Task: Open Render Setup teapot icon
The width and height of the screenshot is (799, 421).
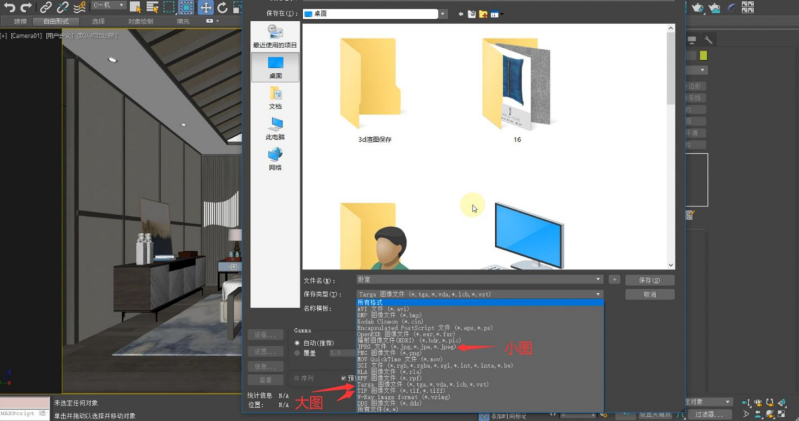Action: [697, 7]
